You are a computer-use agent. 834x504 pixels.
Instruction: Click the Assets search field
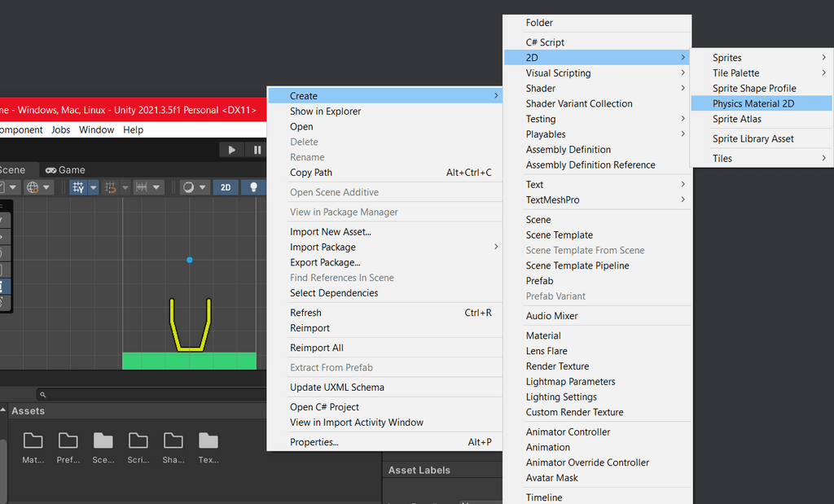pyautogui.click(x=151, y=394)
